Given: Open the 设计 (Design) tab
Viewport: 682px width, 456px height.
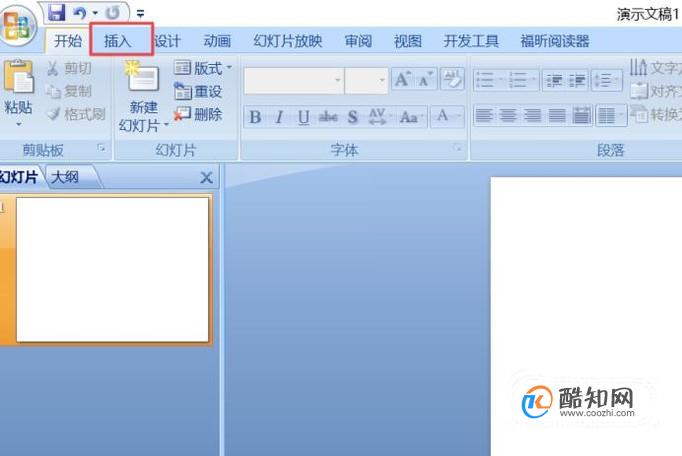Looking at the screenshot, I should pos(167,41).
